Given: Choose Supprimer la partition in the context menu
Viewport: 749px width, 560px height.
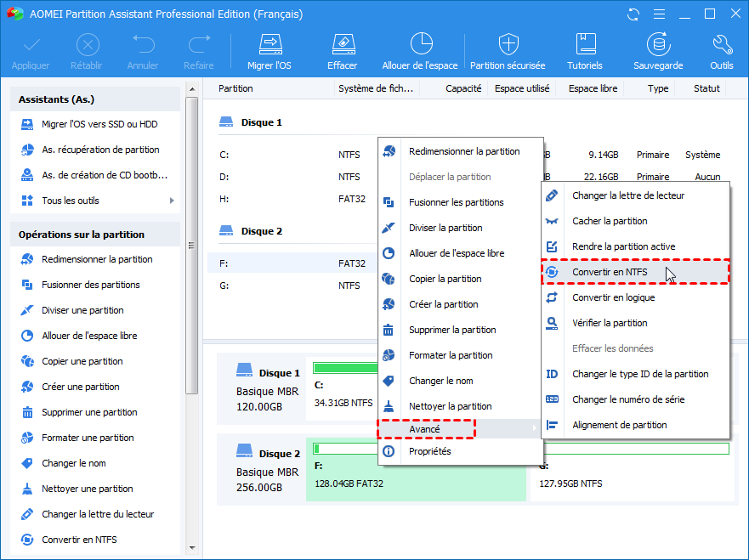Looking at the screenshot, I should coord(461,330).
